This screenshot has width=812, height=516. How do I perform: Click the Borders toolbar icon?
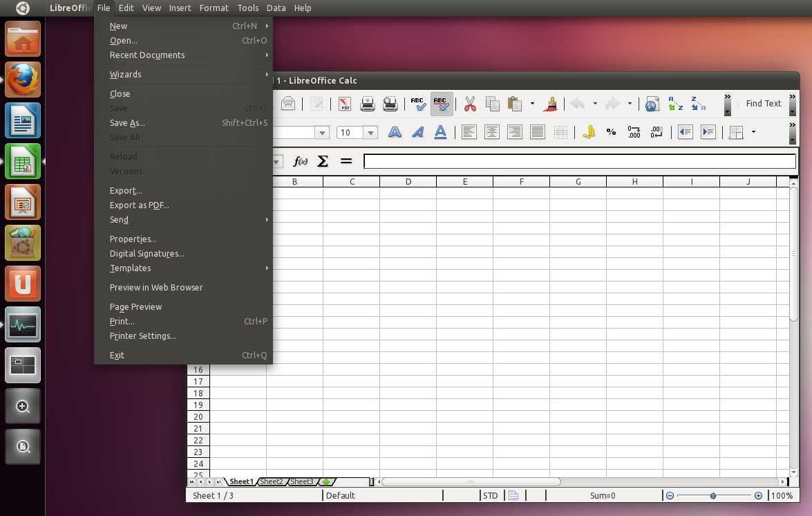(736, 133)
